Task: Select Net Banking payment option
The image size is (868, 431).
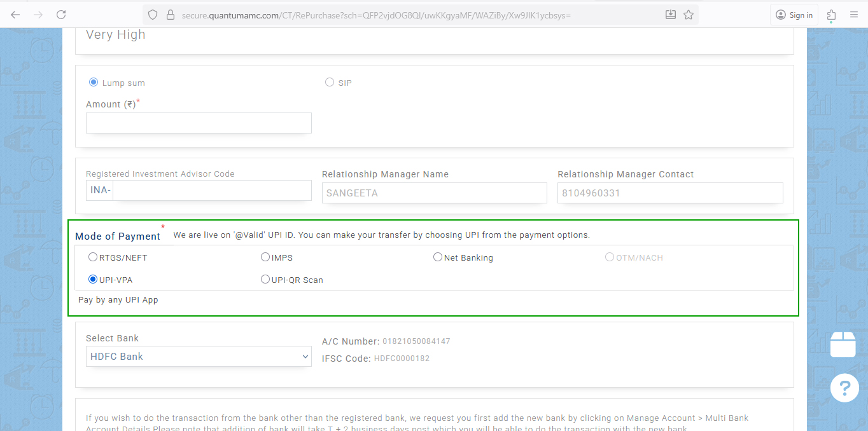Action: click(x=438, y=257)
